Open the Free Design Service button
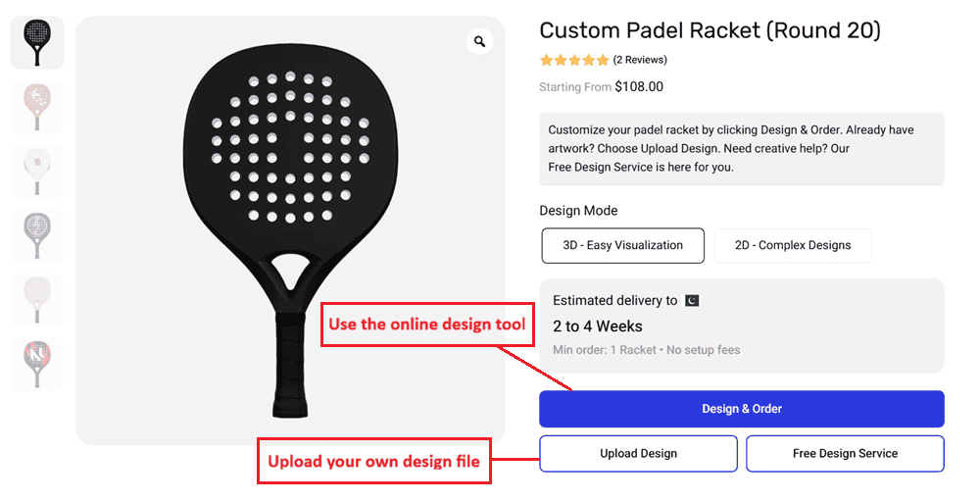The height and width of the screenshot is (502, 980). (x=845, y=454)
